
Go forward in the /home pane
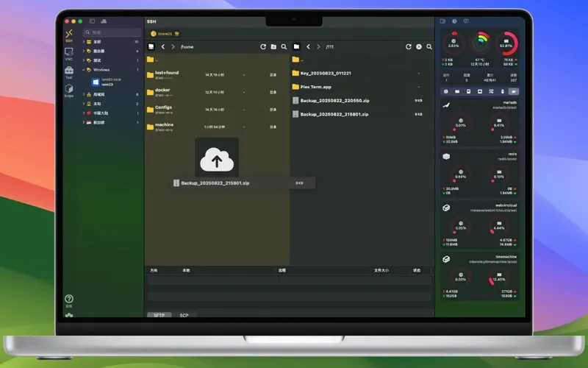(x=173, y=46)
